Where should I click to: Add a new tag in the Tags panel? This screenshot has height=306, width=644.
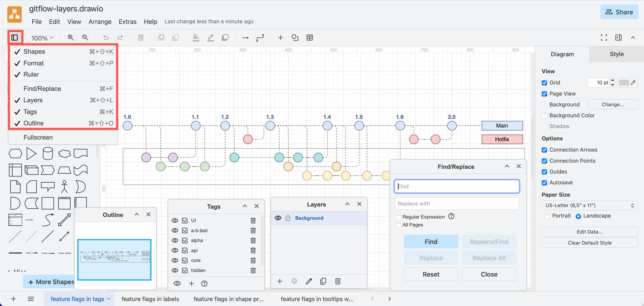click(x=191, y=283)
